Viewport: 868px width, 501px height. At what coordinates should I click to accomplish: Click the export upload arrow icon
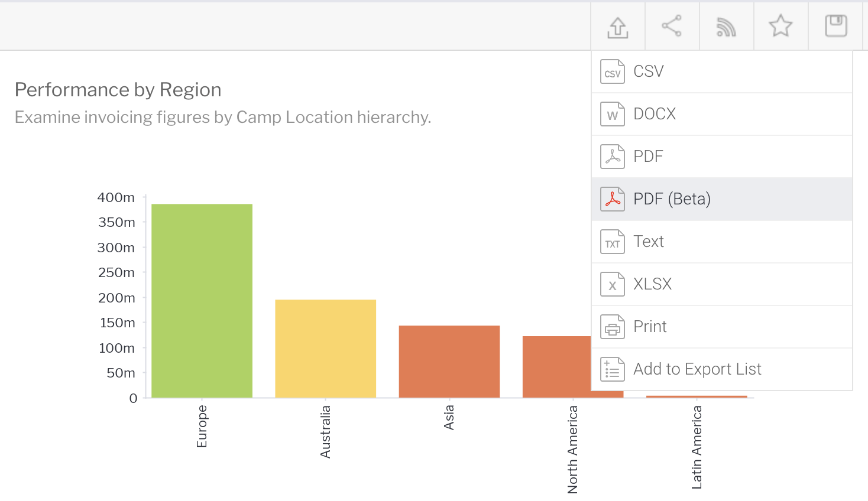click(x=618, y=27)
